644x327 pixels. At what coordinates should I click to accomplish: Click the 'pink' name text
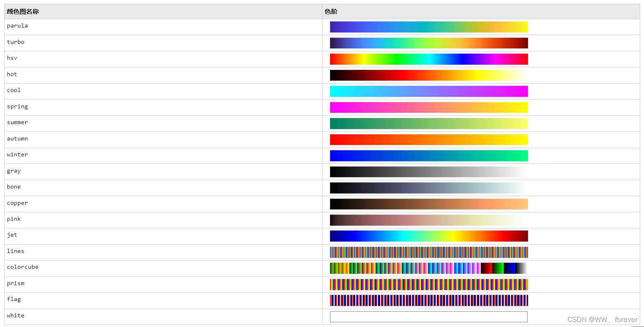tap(14, 219)
